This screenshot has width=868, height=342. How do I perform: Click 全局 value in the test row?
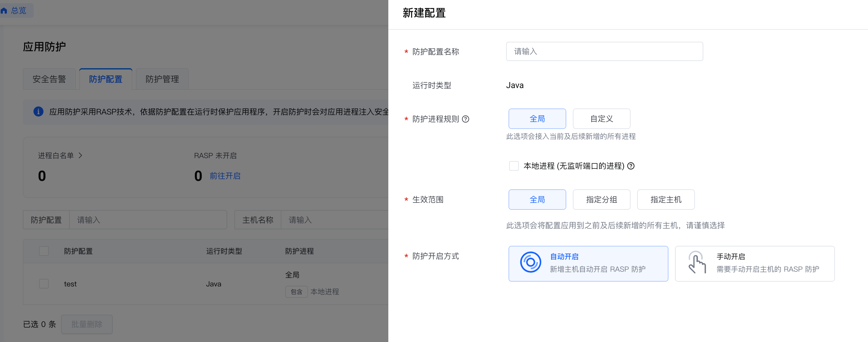[x=292, y=275]
